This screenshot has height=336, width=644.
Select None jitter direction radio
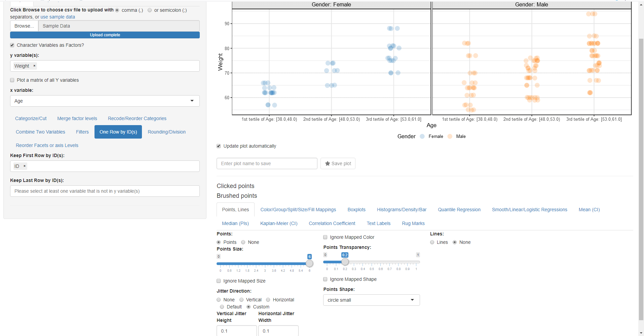click(219, 300)
